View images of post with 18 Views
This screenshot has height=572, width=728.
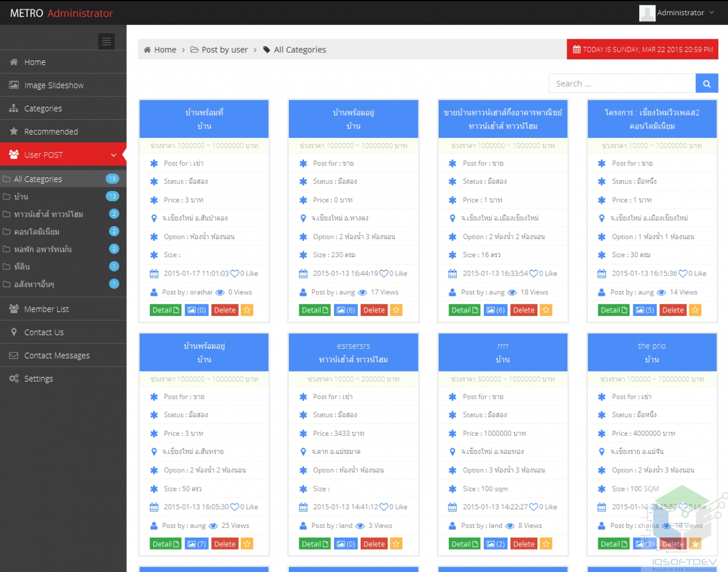pos(495,310)
